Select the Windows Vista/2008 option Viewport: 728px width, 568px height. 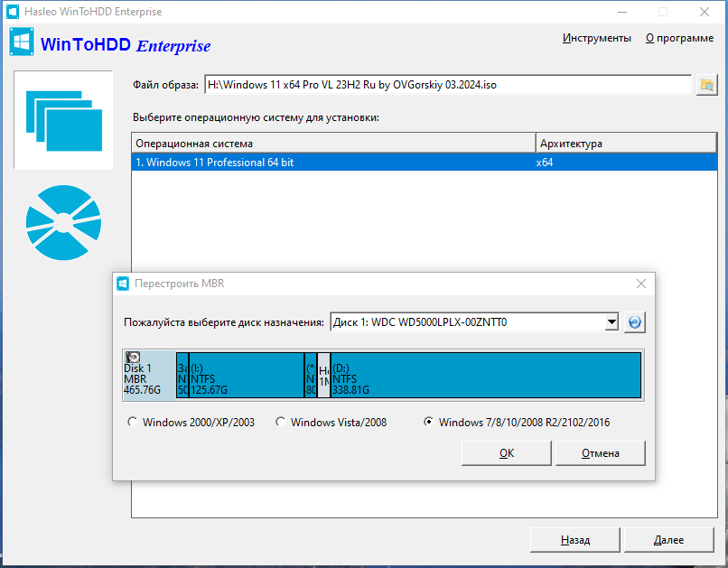tap(280, 422)
